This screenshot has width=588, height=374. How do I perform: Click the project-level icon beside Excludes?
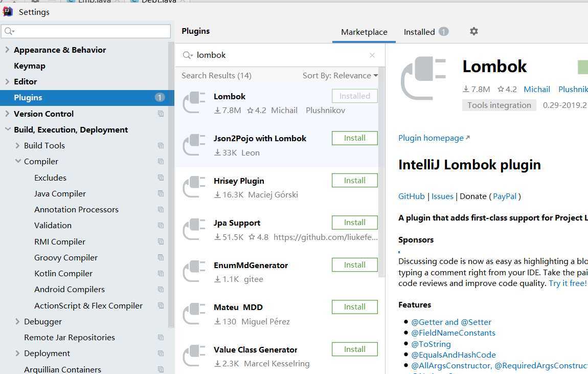point(161,178)
